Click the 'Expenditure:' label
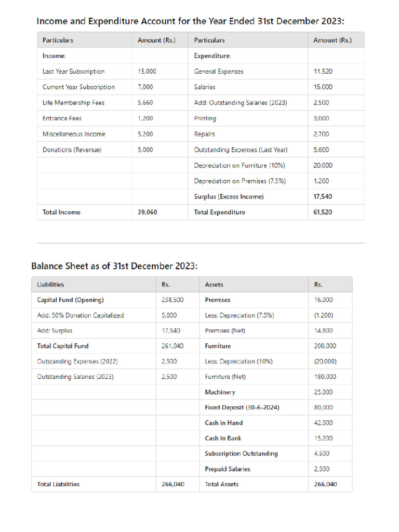 212,56
